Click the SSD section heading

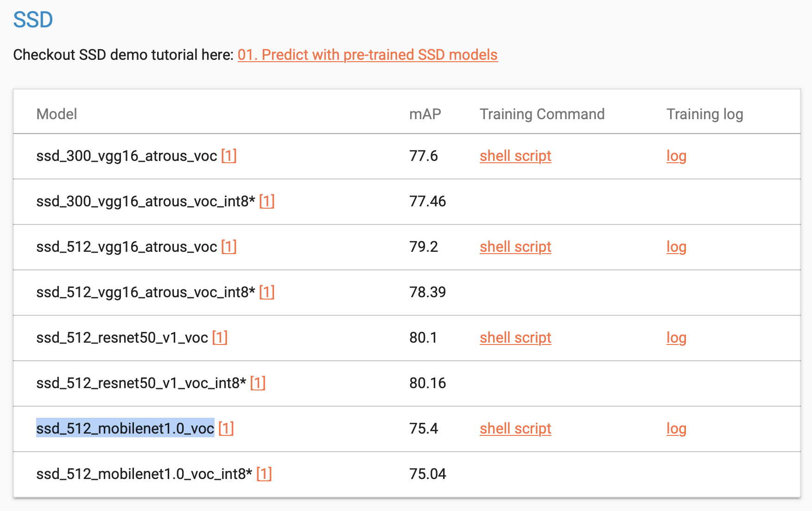(33, 19)
